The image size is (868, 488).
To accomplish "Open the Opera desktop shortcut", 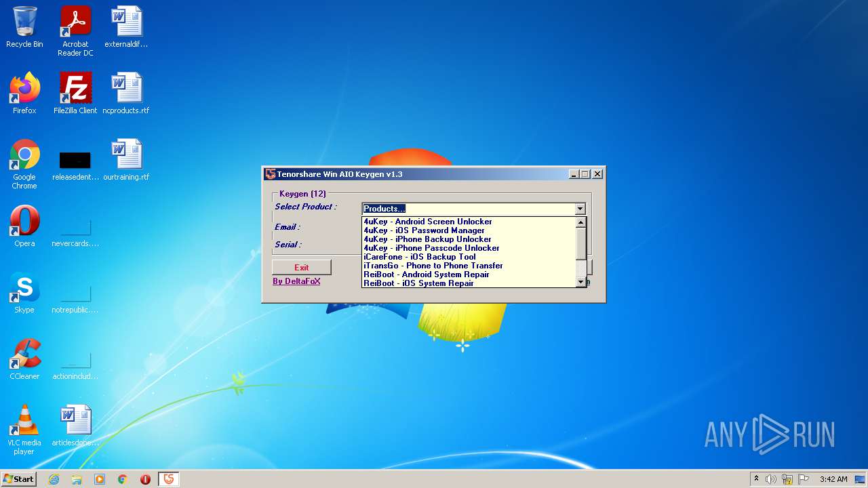I will (24, 226).
